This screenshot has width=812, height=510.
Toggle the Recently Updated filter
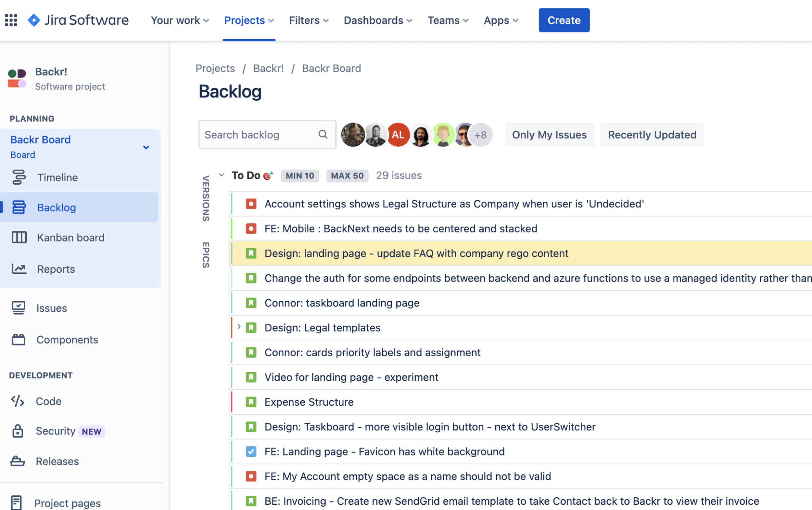pos(652,135)
